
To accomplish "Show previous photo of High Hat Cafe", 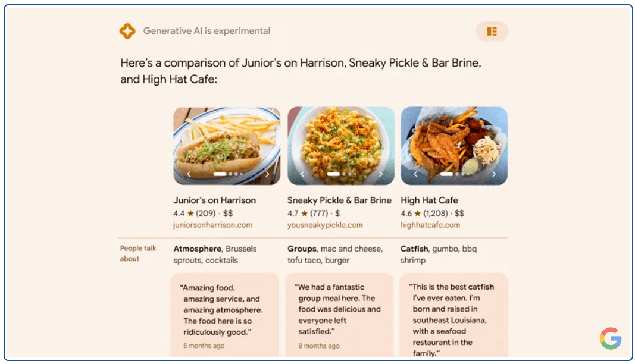I will pyautogui.click(x=415, y=174).
